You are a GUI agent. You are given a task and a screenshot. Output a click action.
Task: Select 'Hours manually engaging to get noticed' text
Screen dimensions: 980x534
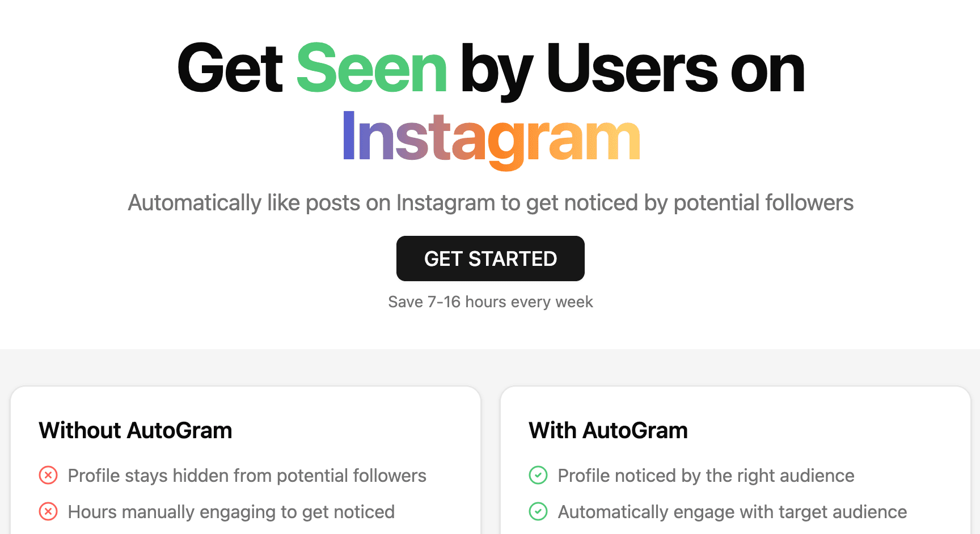[x=231, y=512]
